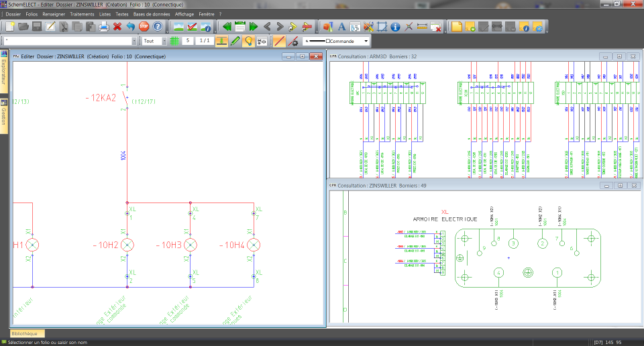This screenshot has width=644, height=346.
Task: Toggle the light bulb highlight button
Action: [248, 41]
